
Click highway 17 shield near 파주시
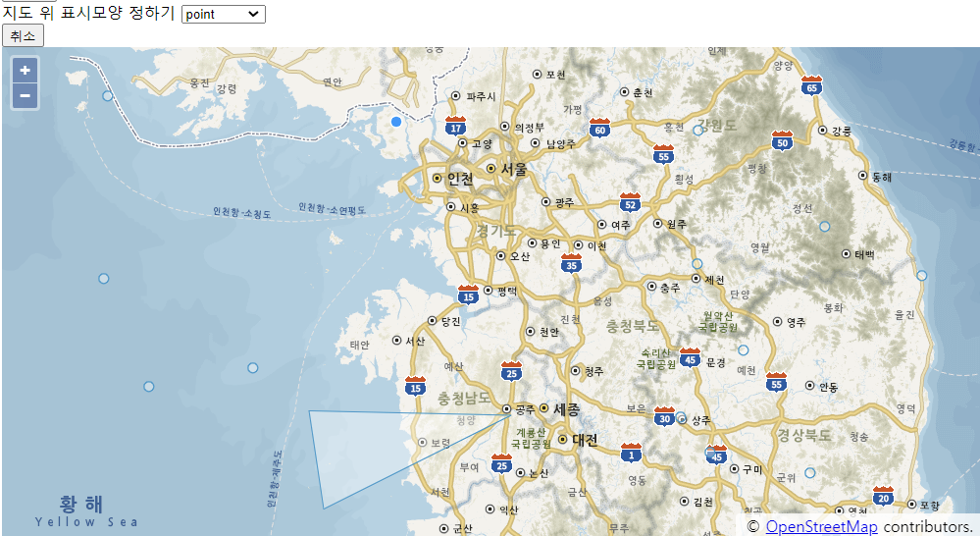[x=455, y=127]
